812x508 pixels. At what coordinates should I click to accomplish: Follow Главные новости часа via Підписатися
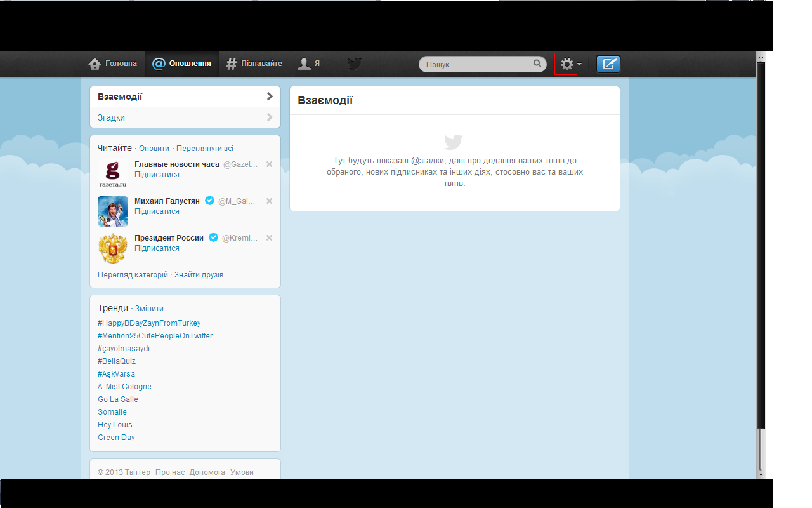pos(157,175)
